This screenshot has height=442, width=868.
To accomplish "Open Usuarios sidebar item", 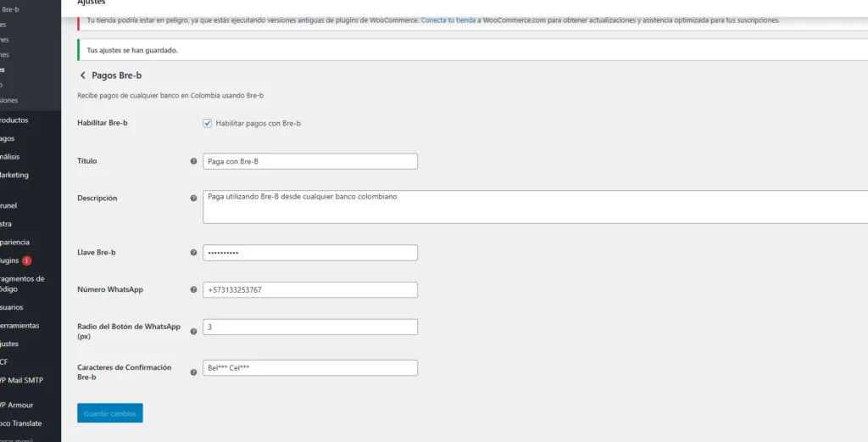I will 12,307.
